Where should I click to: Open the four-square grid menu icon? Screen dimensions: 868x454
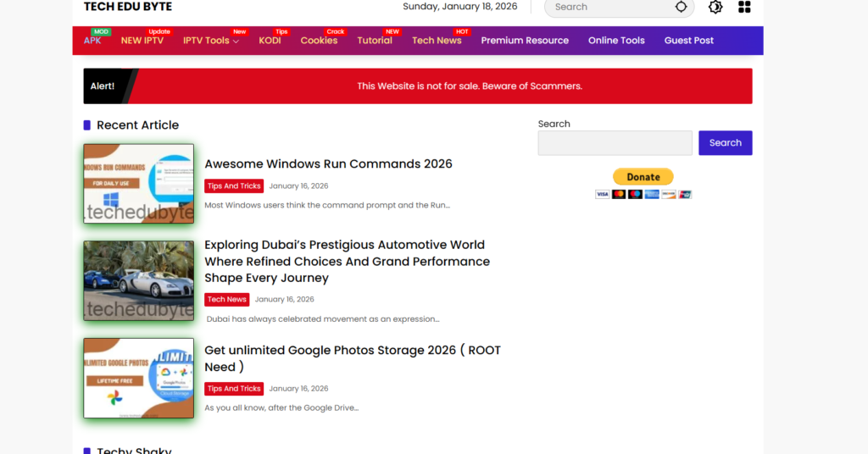click(744, 7)
